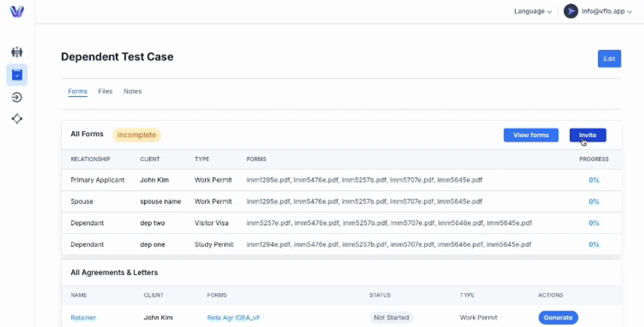Open the clients people icon in sidebar
The height and width of the screenshot is (327, 644).
coord(17,52)
